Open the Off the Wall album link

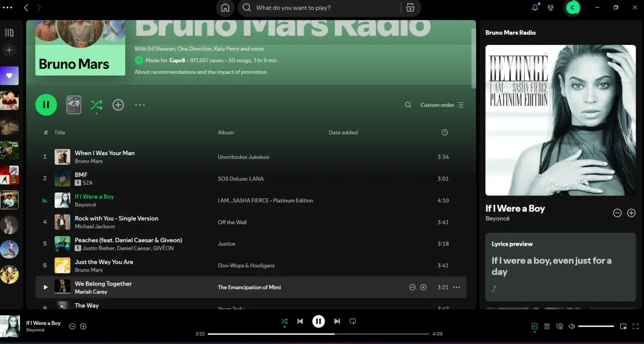pos(233,222)
